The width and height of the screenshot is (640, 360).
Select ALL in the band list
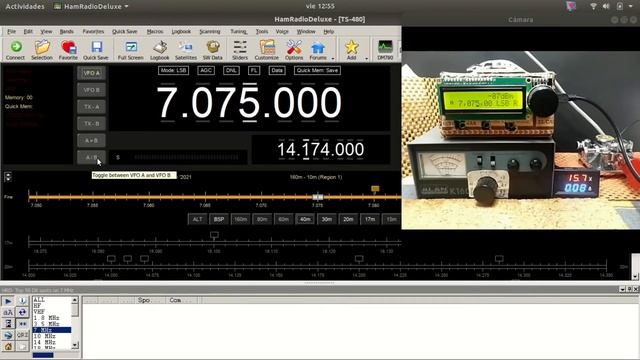coord(39,300)
